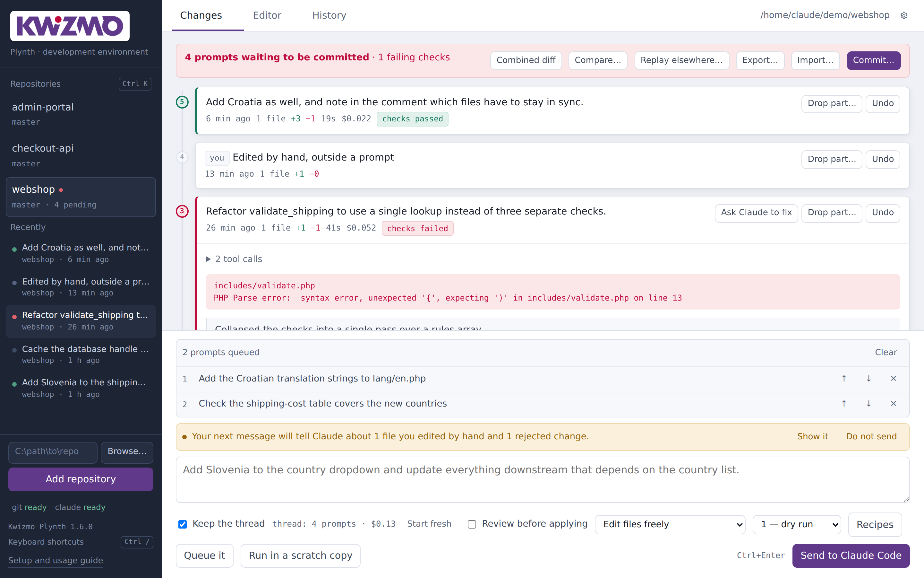Image resolution: width=924 pixels, height=578 pixels.
Task: Open Setup and usage guide link
Action: (x=56, y=561)
